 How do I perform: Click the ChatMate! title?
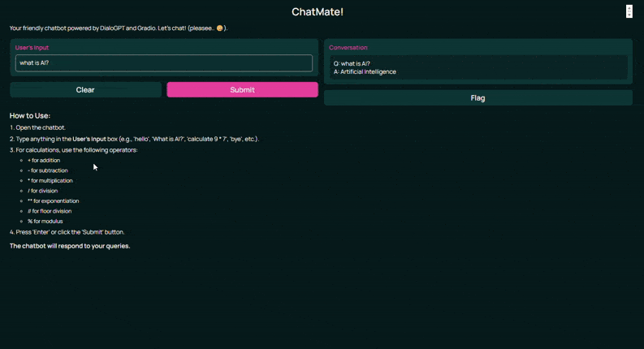318,12
